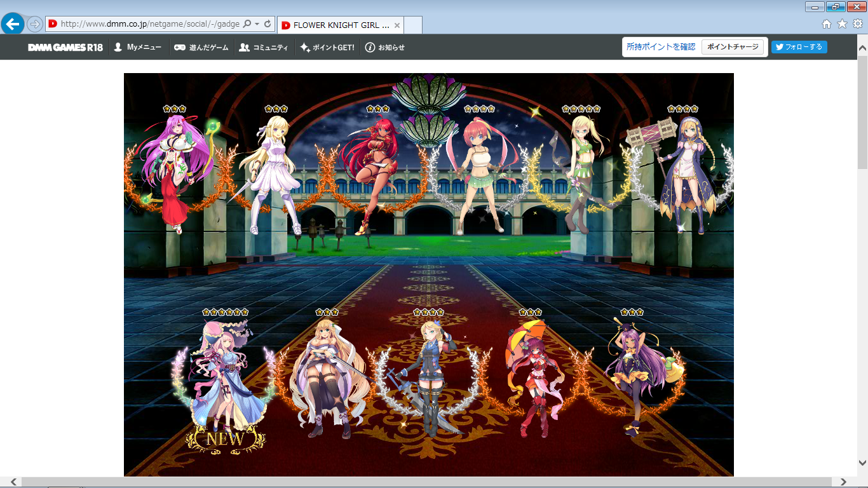Open ポイントGET! in the navigation bar
This screenshot has width=868, height=488.
tap(327, 48)
